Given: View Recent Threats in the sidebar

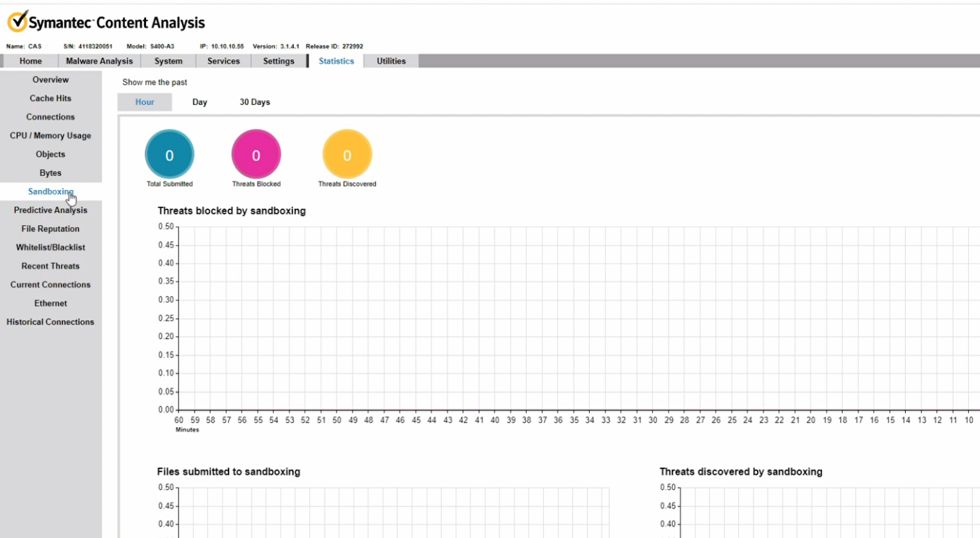Looking at the screenshot, I should (x=50, y=266).
